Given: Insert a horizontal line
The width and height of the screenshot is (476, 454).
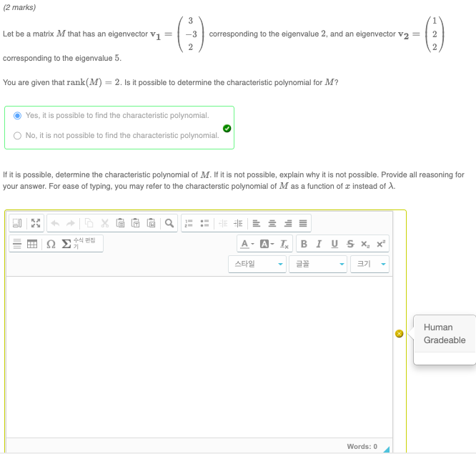Looking at the screenshot, I should [x=17, y=244].
